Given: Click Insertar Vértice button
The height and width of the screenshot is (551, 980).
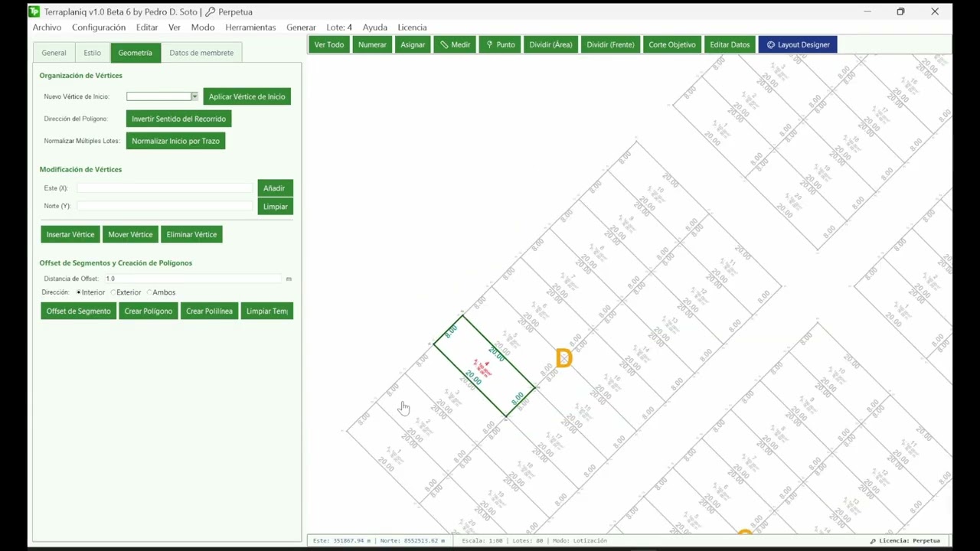Looking at the screenshot, I should (70, 234).
